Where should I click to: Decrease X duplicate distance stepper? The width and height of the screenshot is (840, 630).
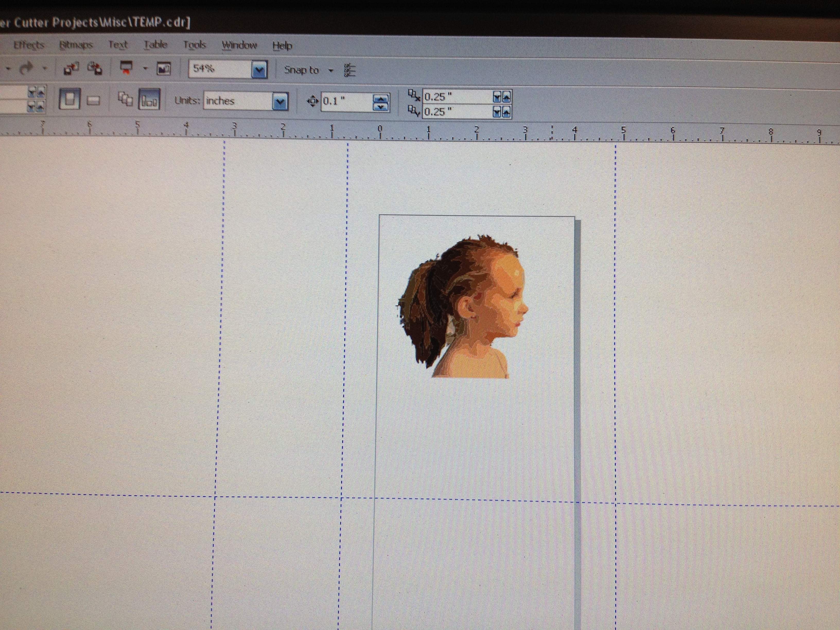coord(497,97)
